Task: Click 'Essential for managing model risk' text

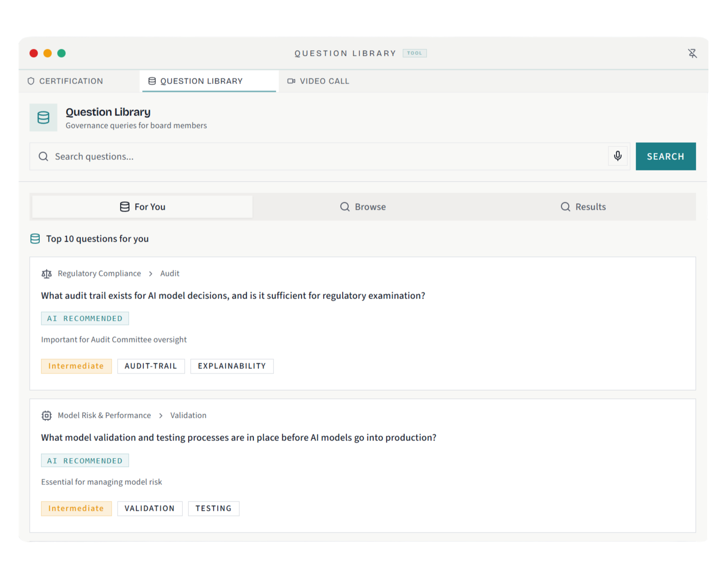Action: pos(101,482)
